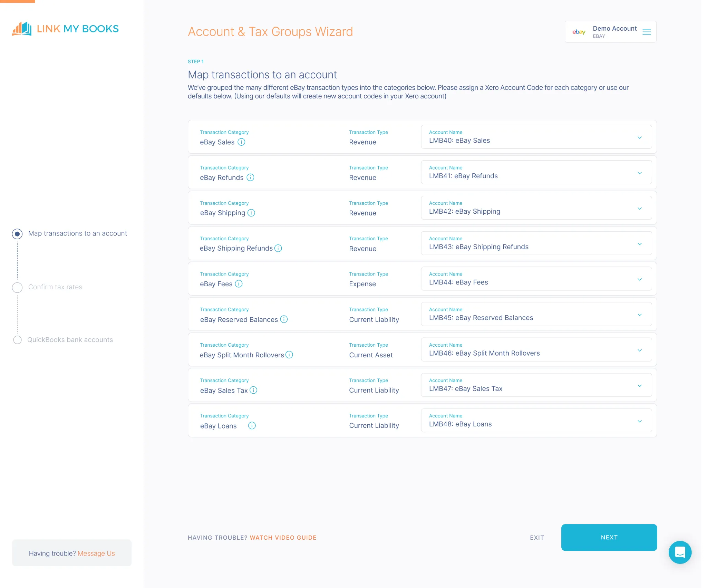Go to QuickBooks bank accounts step
Image resolution: width=707 pixels, height=588 pixels.
[70, 340]
